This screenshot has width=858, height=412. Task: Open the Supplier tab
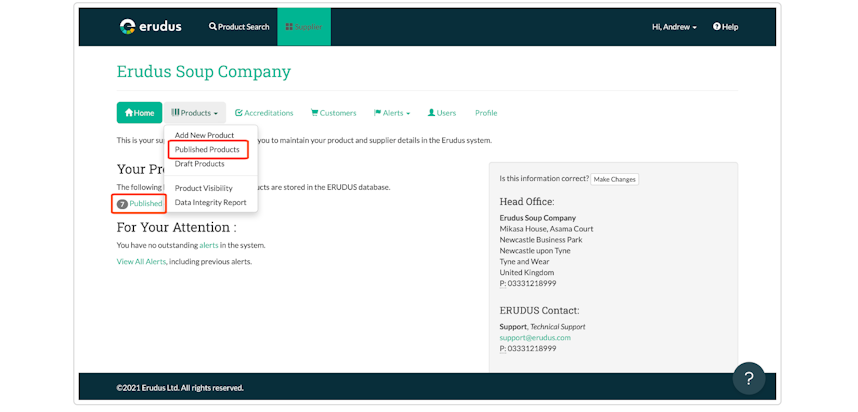304,27
